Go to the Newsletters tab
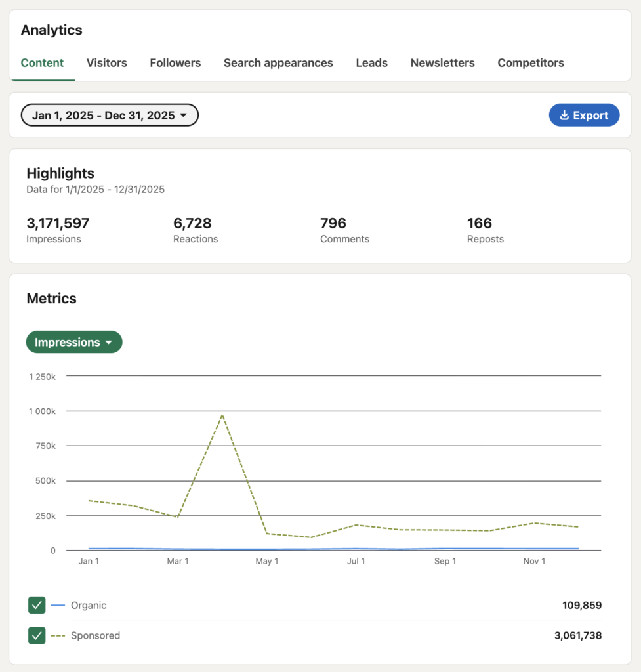 (x=442, y=63)
